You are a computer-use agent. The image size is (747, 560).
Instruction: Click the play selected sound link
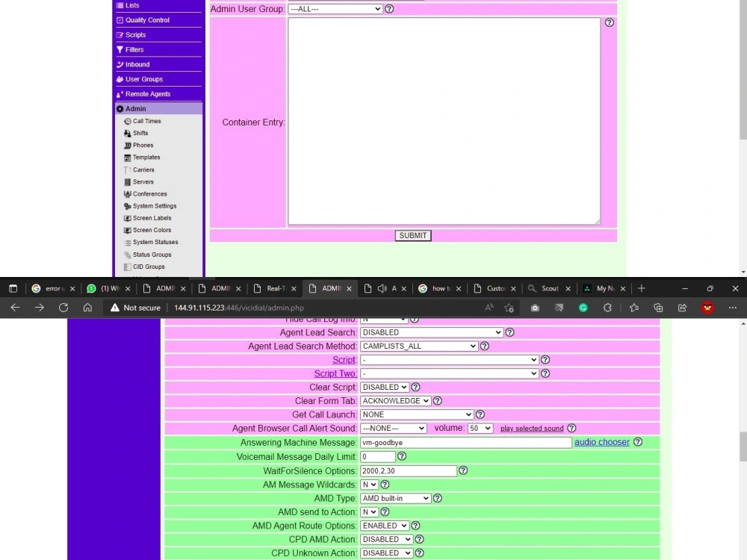(x=532, y=429)
